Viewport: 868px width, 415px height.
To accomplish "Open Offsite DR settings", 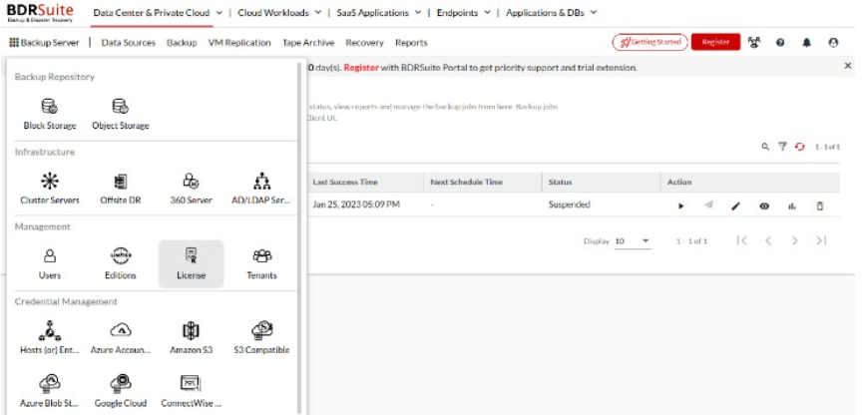I will [120, 190].
